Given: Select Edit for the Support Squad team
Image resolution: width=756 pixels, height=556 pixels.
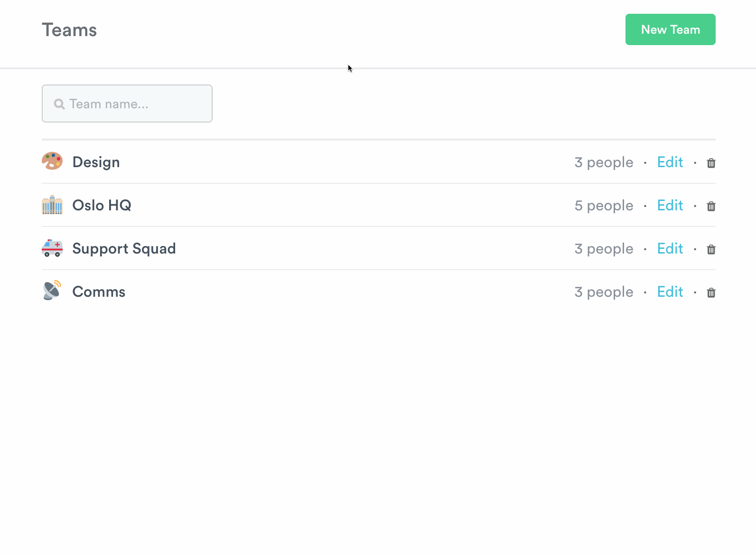Looking at the screenshot, I should click(x=670, y=249).
